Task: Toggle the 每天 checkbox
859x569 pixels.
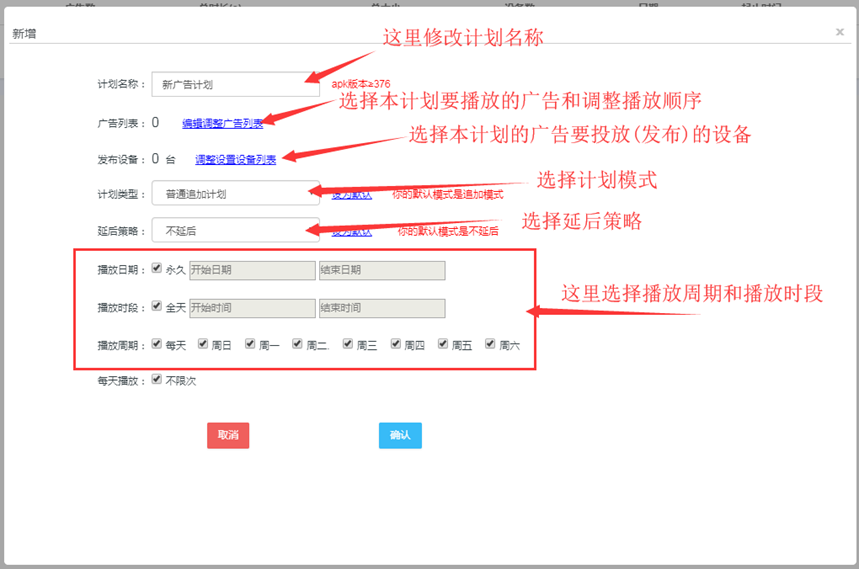Action: tap(156, 344)
